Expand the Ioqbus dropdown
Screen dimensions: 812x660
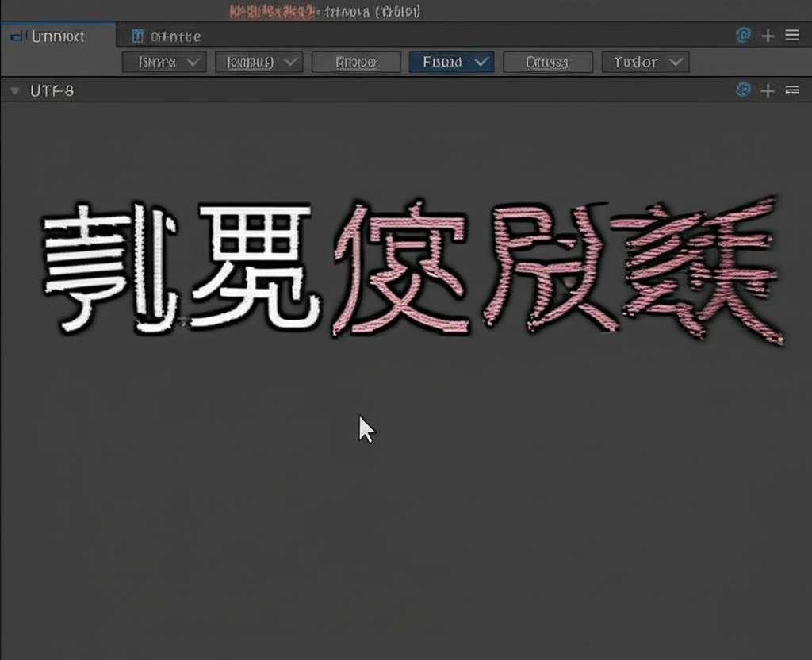point(259,62)
